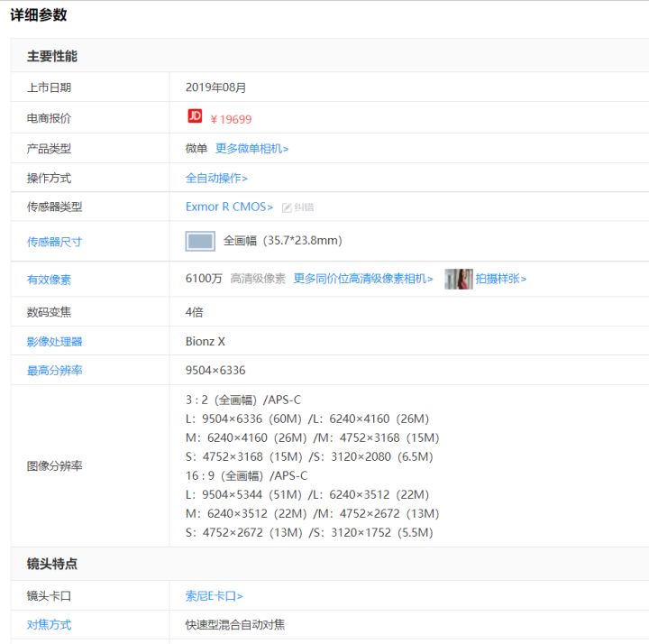Viewport: 649px width, 644px height.
Task: Click the 图像分辨率 row label
Action: click(x=54, y=466)
